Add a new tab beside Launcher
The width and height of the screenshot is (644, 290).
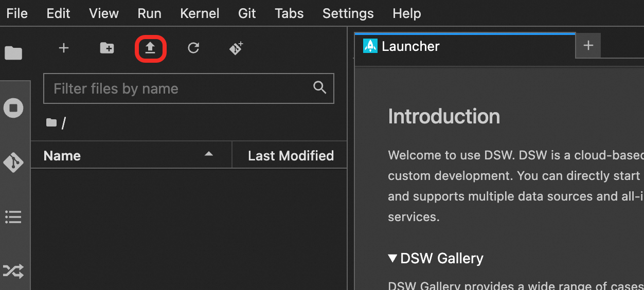point(588,46)
